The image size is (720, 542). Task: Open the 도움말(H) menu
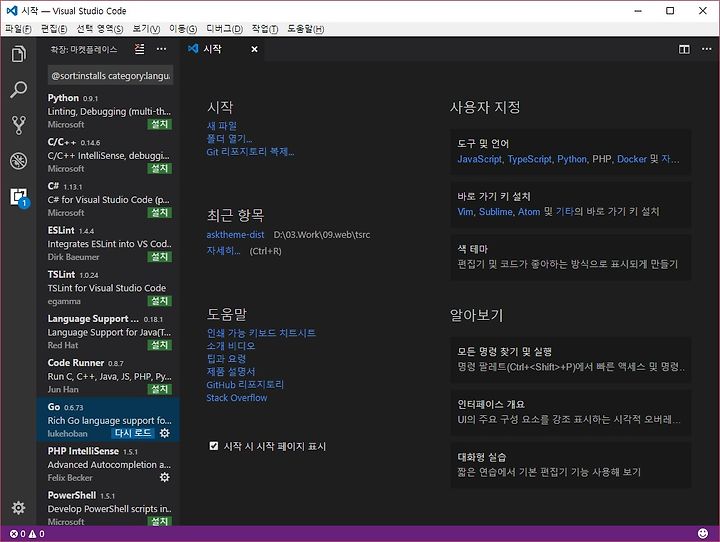click(305, 29)
